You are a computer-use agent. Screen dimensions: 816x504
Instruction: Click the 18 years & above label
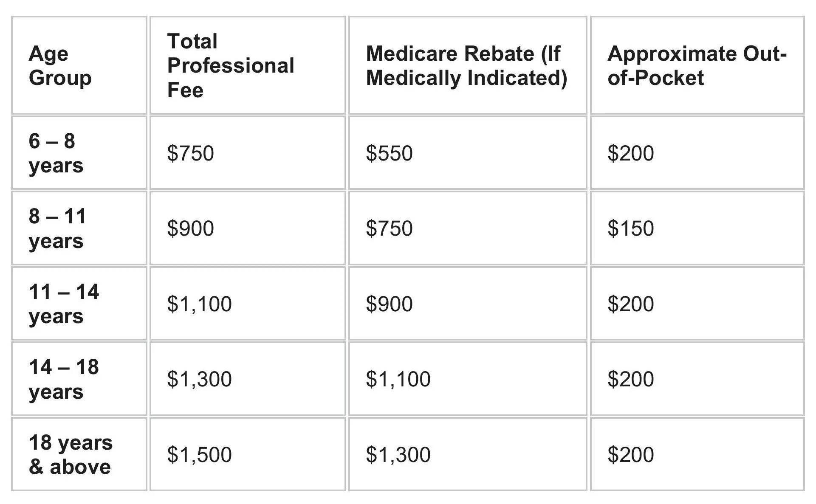tap(71, 454)
